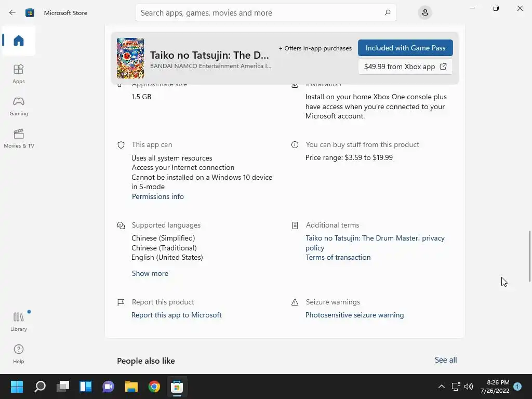Click the search magnifier icon in search box
The width and height of the screenshot is (532, 399).
click(388, 12)
